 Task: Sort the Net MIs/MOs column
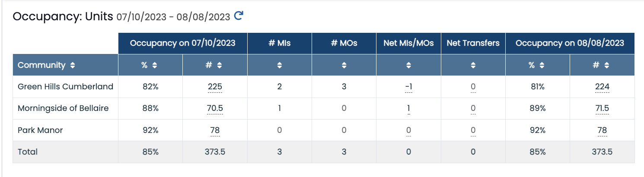coord(408,65)
